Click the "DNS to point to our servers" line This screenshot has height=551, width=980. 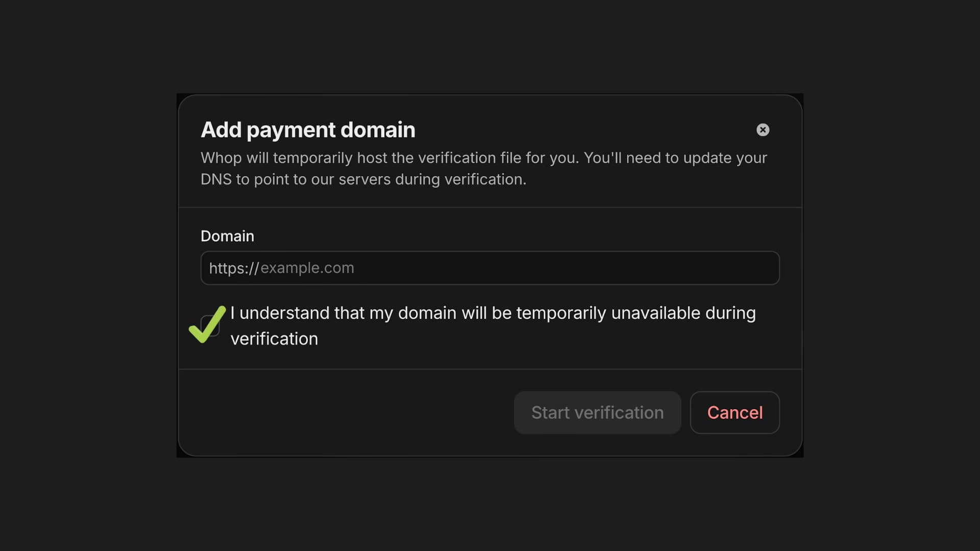tap(363, 180)
